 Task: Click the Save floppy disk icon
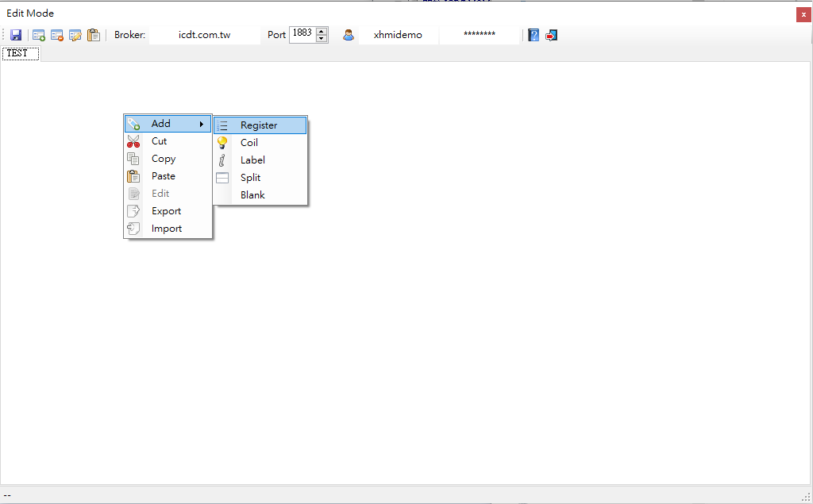[16, 35]
